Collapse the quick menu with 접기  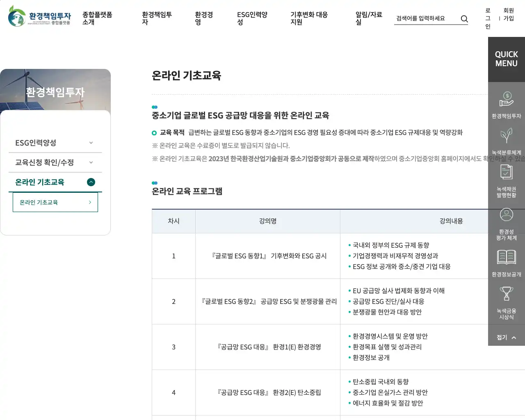(506, 337)
